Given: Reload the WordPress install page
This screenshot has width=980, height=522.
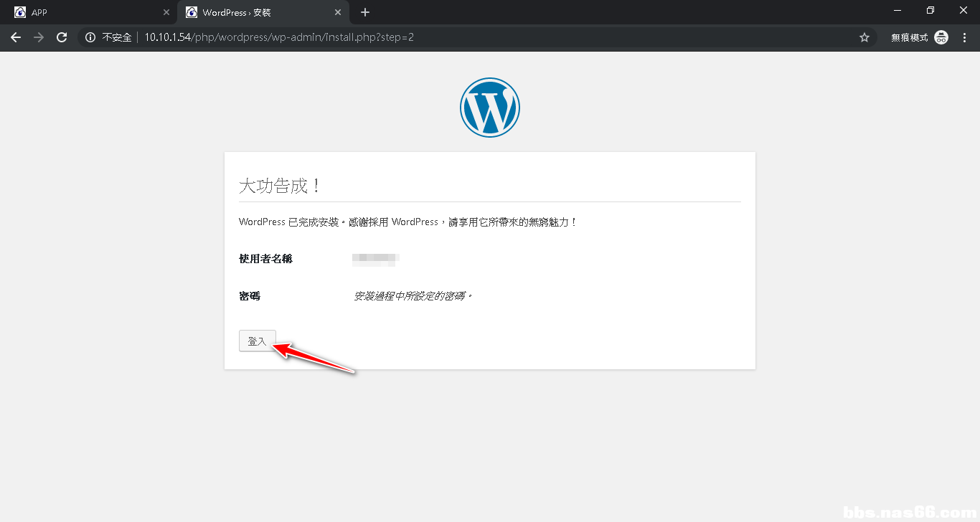Looking at the screenshot, I should click(x=62, y=37).
